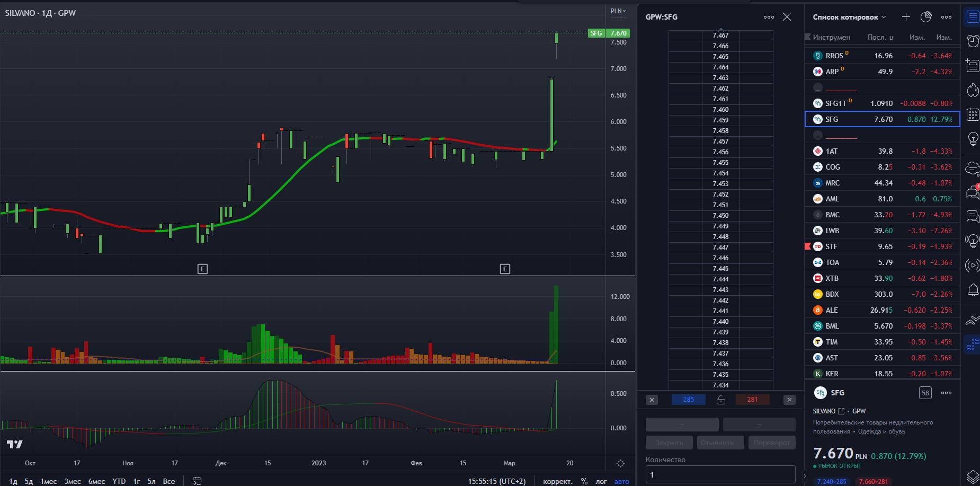Open the Alerts alarm clock icon
The height and width of the screenshot is (486, 980).
point(973,41)
